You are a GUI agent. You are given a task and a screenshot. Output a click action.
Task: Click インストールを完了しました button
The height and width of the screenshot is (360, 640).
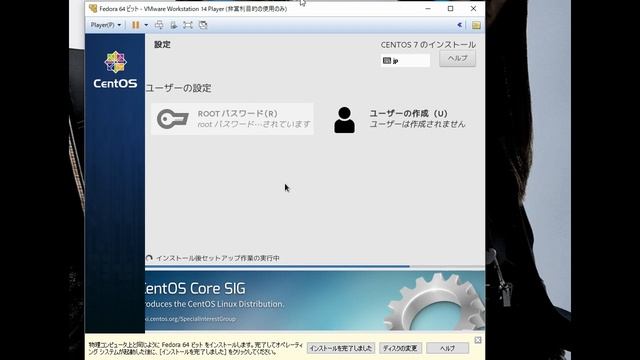click(x=341, y=348)
